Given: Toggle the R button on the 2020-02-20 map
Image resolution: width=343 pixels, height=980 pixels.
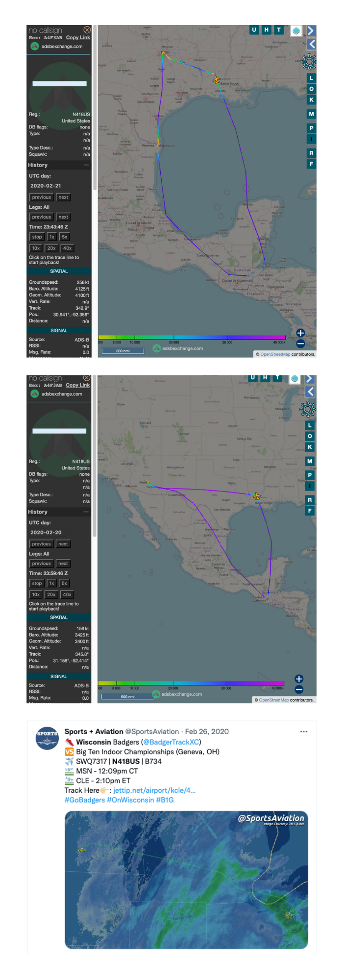Looking at the screenshot, I should pyautogui.click(x=310, y=500).
